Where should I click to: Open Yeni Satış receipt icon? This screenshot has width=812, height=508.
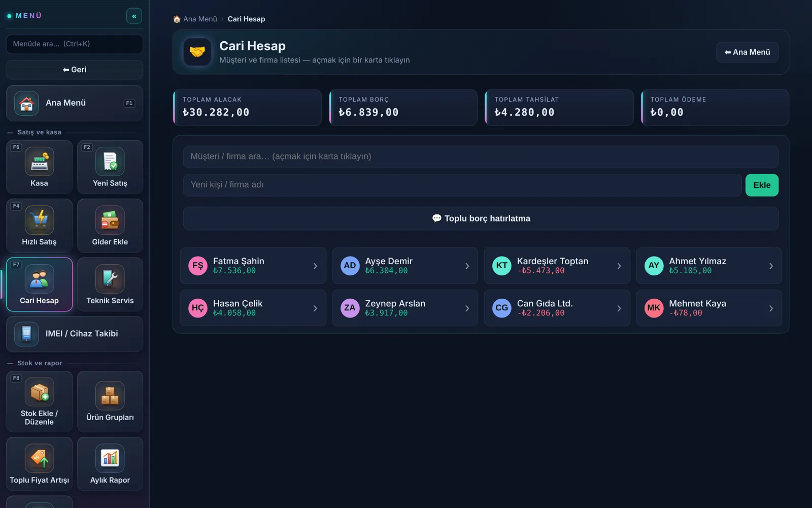pos(110,162)
